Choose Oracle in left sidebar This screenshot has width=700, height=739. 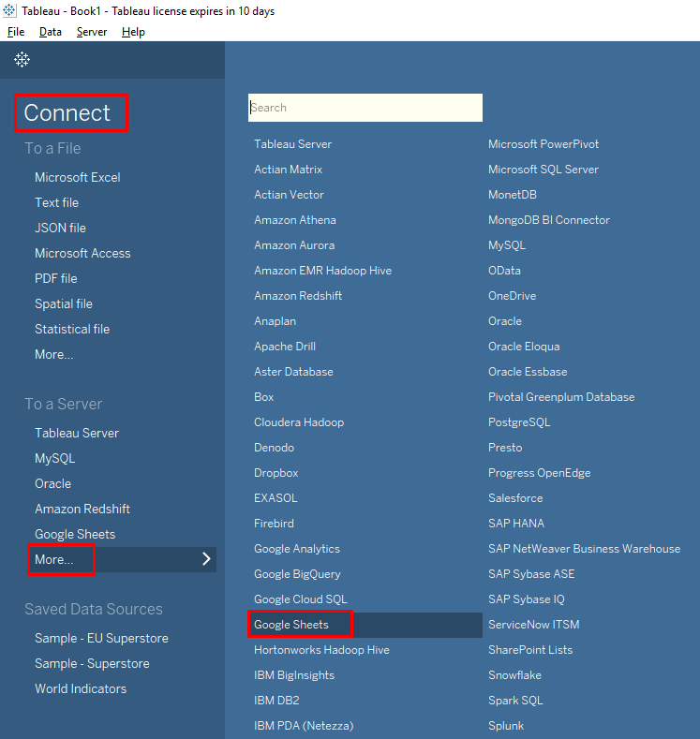click(x=53, y=483)
